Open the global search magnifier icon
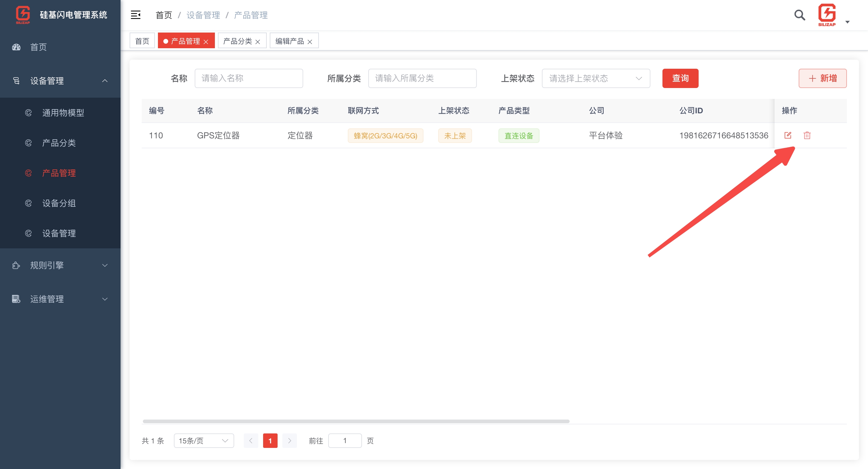The height and width of the screenshot is (469, 868). (x=799, y=15)
